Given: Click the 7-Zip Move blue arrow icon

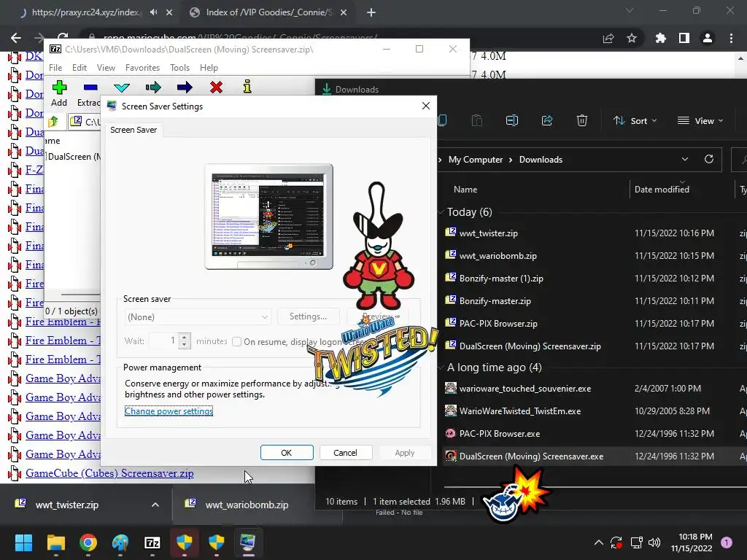Looking at the screenshot, I should tap(185, 87).
